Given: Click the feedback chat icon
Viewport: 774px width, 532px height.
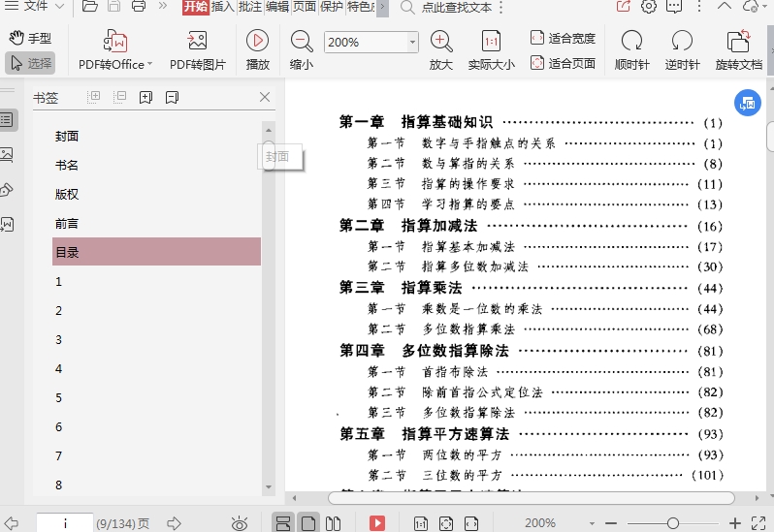Looking at the screenshot, I should [674, 7].
